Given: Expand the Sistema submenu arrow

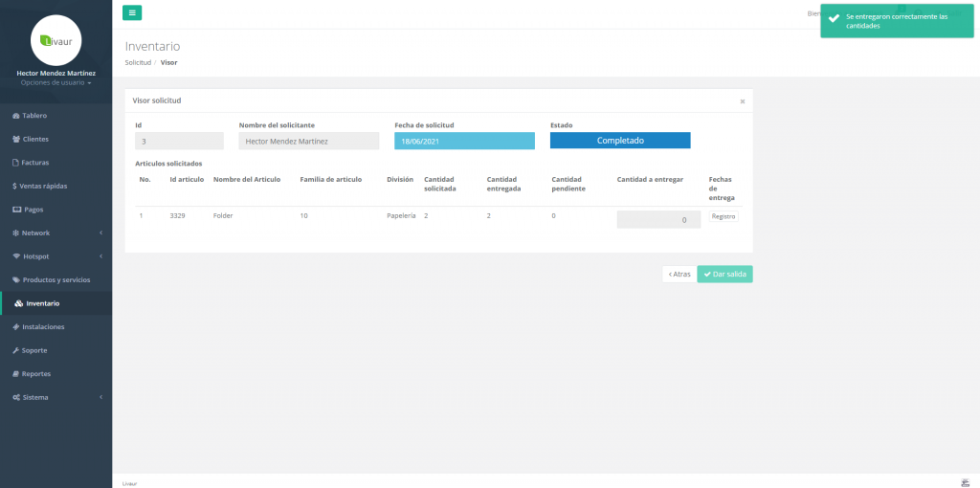Looking at the screenshot, I should [x=100, y=397].
